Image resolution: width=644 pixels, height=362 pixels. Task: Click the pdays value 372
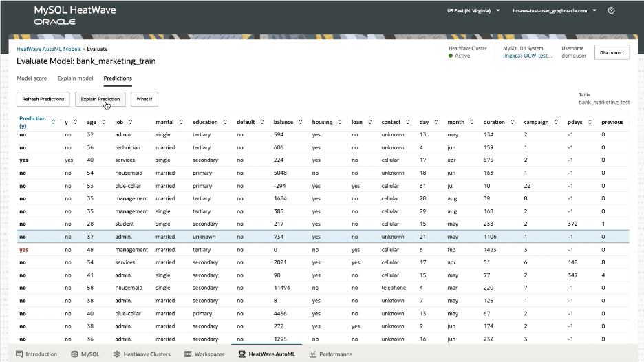(x=572, y=224)
